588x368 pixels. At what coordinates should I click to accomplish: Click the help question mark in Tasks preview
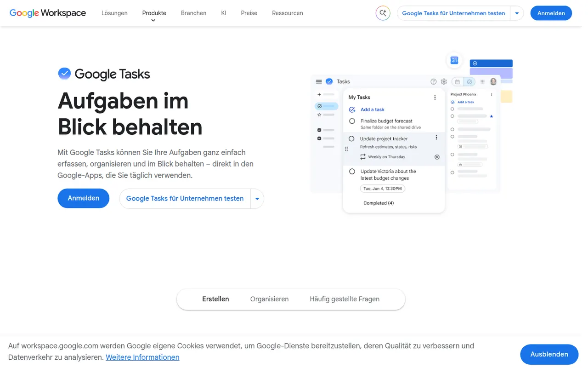(x=434, y=81)
